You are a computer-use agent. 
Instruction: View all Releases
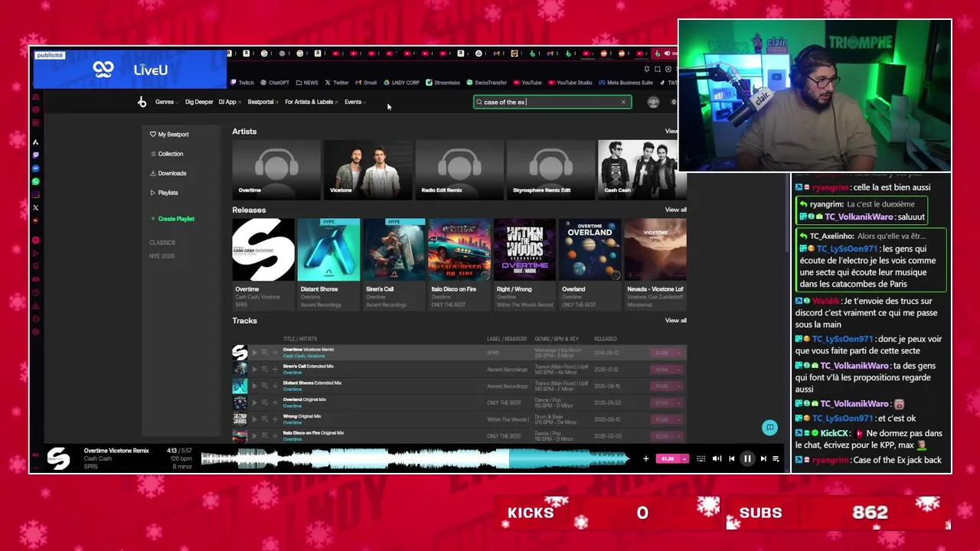click(x=675, y=210)
